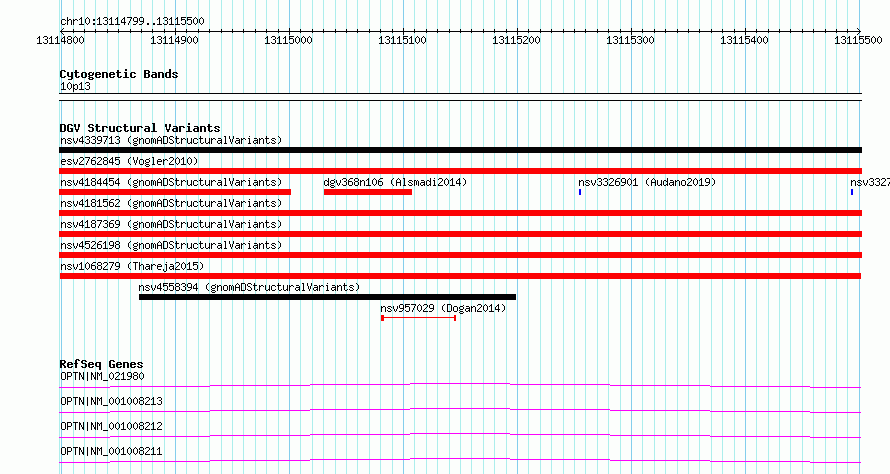Select the nsv4558394 (gnomADStructuralVariants) label
Screen dimensions: 890x474
tap(249, 287)
